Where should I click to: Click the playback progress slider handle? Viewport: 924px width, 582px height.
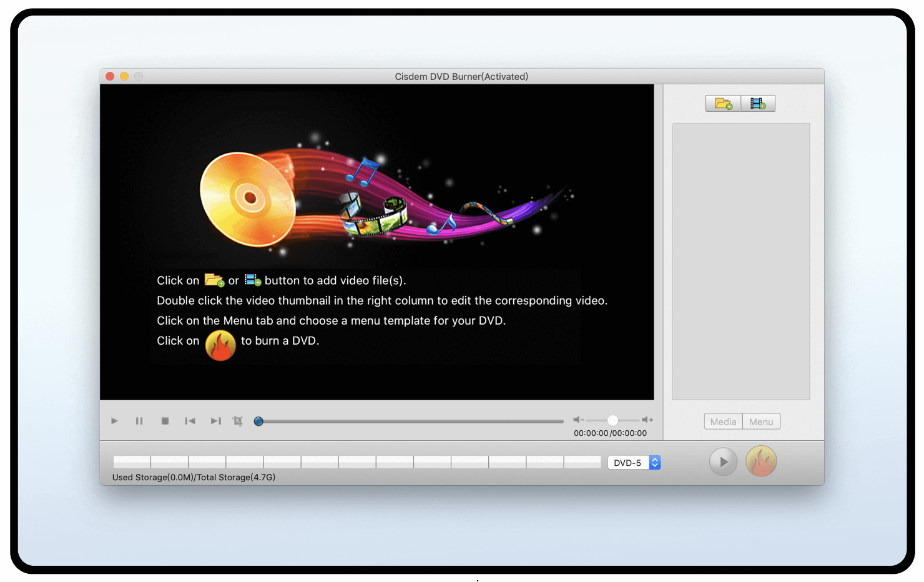(258, 422)
